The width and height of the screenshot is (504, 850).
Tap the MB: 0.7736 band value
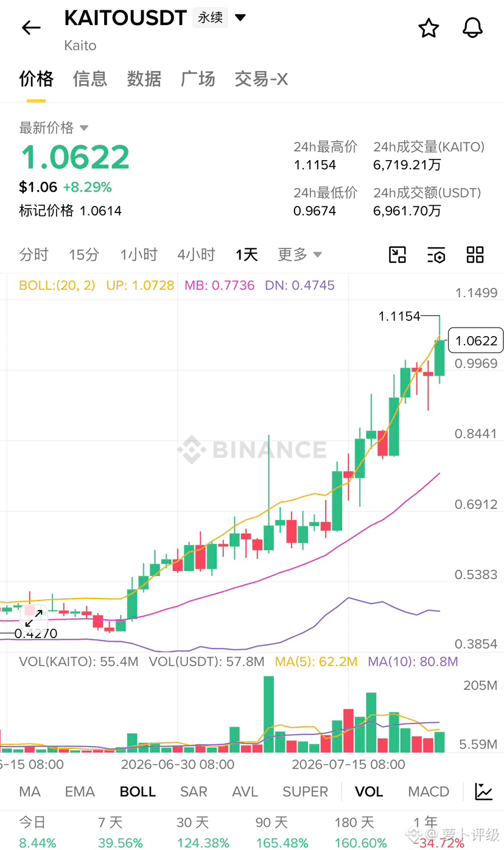pyautogui.click(x=220, y=285)
